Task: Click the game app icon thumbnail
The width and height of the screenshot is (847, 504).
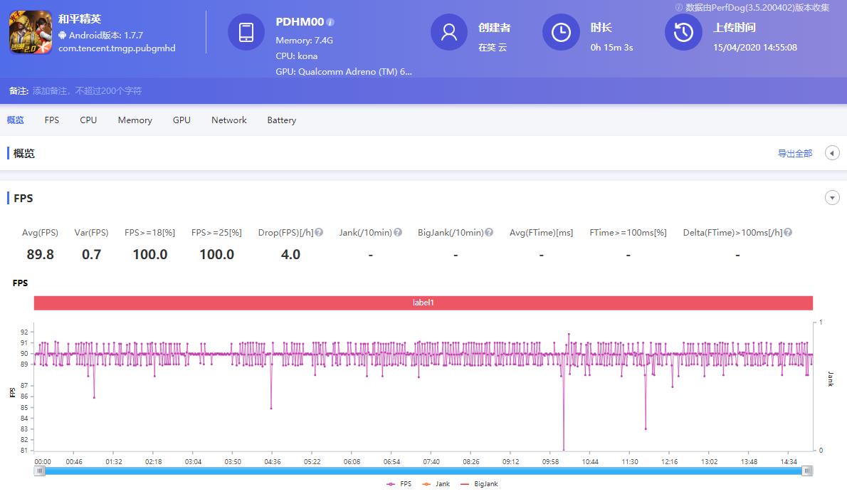Action: coord(31,32)
